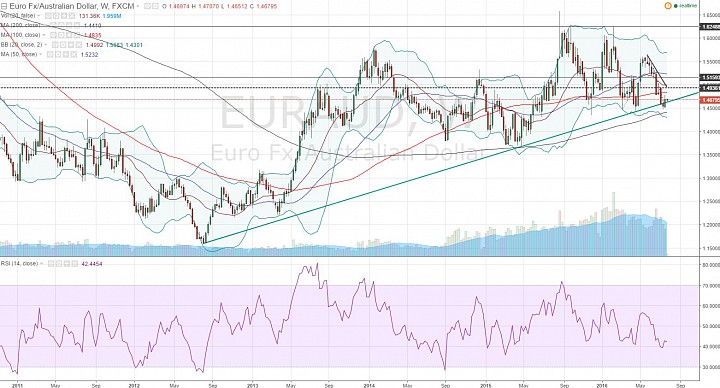Open the Vol indicator dropdown arrow

(39, 16)
